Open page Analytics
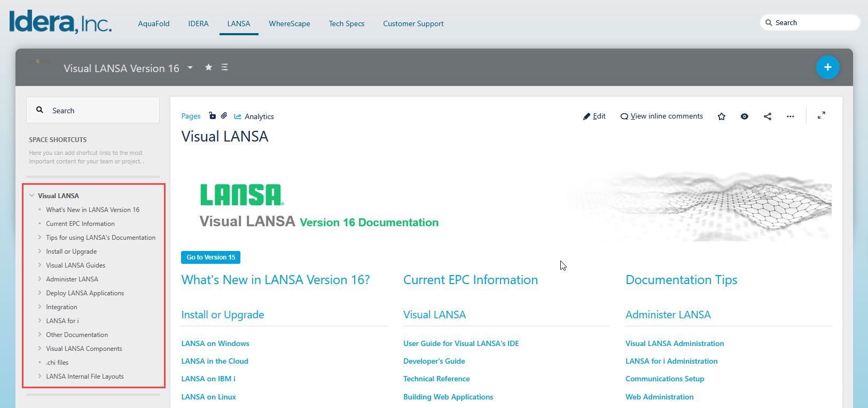 point(254,116)
